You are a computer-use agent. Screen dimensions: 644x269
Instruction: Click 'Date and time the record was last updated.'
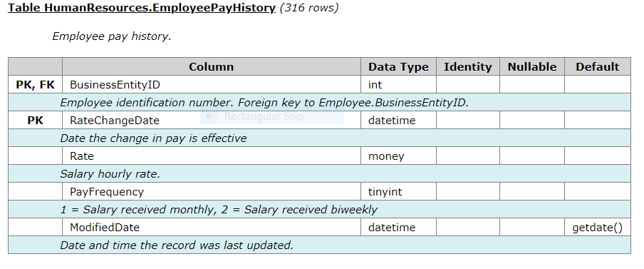tap(177, 245)
